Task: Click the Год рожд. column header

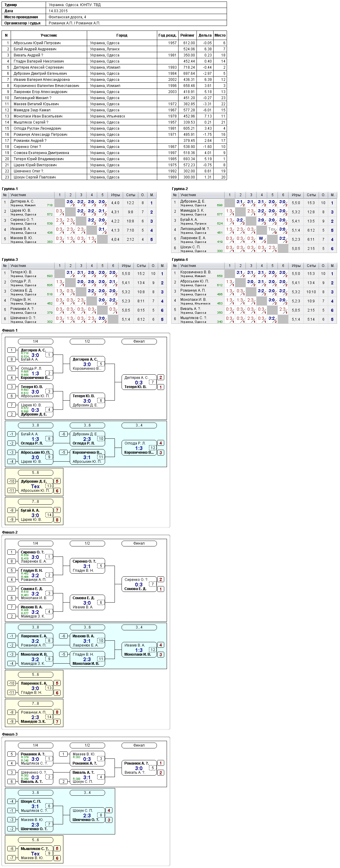Action: [167, 35]
